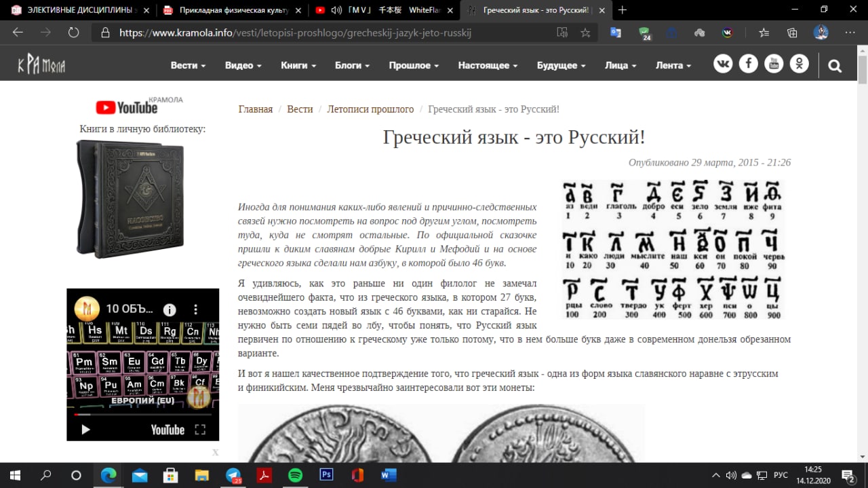Switch to Прикладная физическая культура tab

point(231,10)
